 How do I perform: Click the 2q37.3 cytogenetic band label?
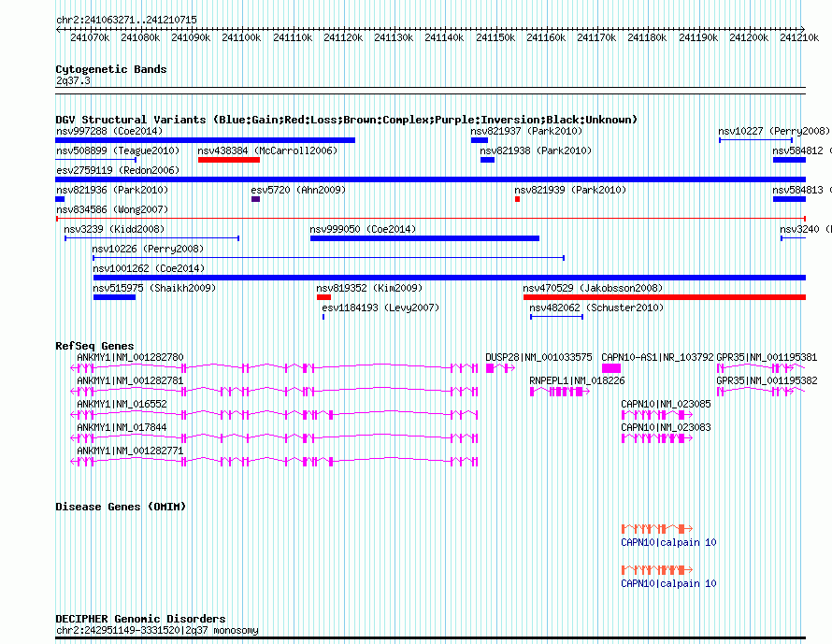73,80
